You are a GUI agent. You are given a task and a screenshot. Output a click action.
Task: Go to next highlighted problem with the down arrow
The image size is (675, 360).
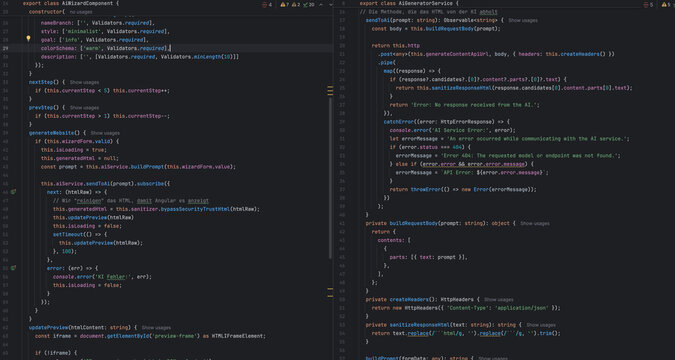(331, 4)
